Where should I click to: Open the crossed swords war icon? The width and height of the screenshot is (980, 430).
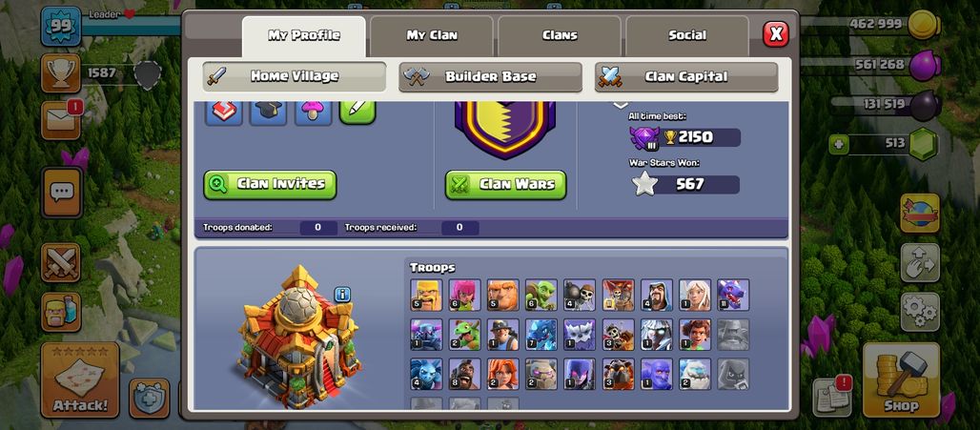(61, 262)
